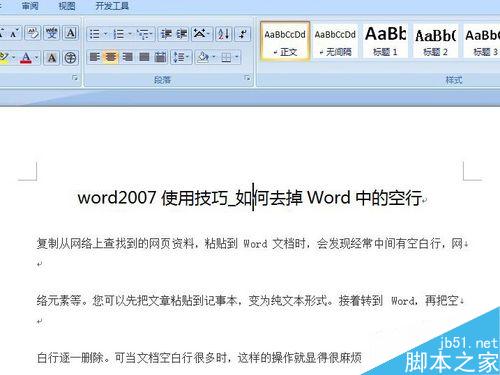
Task: Open the Numbering dropdown arrow
Action: (130, 34)
